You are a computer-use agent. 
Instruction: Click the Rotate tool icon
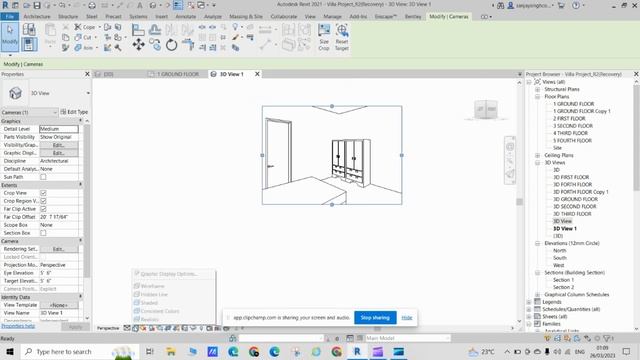point(171,44)
